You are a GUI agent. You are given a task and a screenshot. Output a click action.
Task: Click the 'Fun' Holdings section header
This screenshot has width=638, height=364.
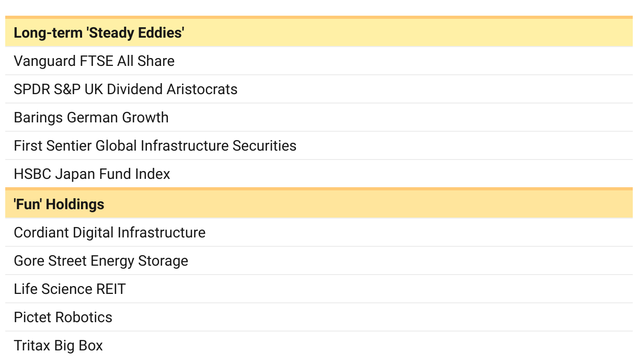pyautogui.click(x=319, y=204)
